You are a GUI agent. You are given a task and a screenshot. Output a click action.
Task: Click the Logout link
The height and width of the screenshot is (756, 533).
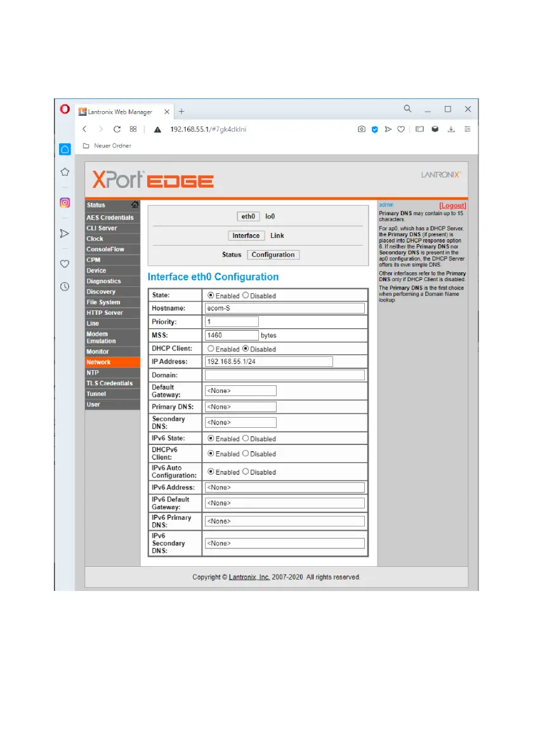[452, 206]
